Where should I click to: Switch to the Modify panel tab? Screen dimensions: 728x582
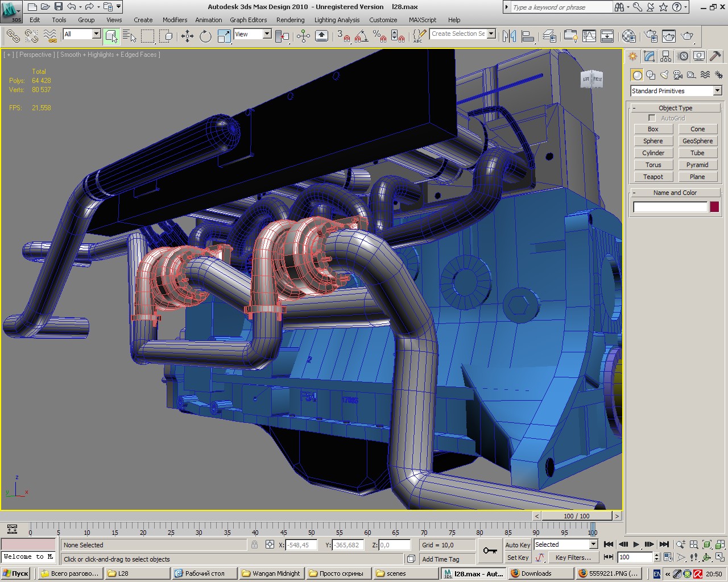pyautogui.click(x=649, y=56)
